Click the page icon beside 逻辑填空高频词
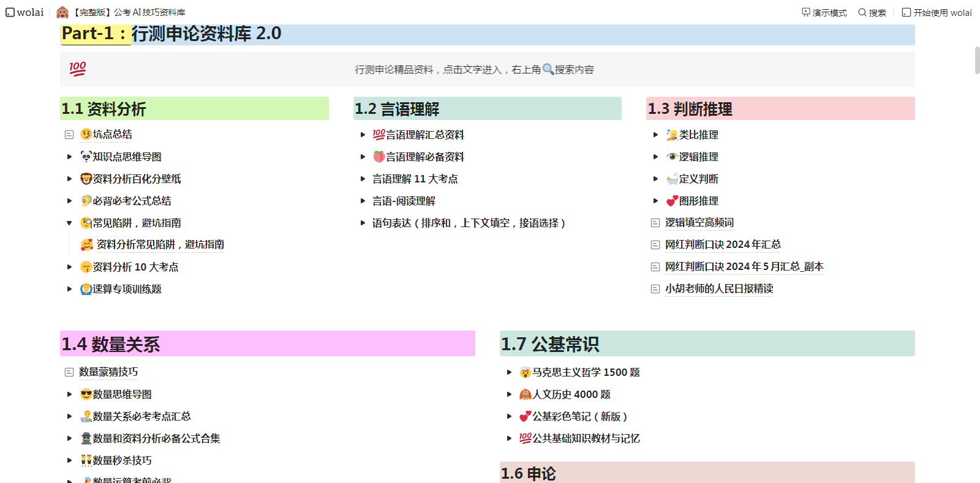Image resolution: width=980 pixels, height=483 pixels. click(x=655, y=223)
